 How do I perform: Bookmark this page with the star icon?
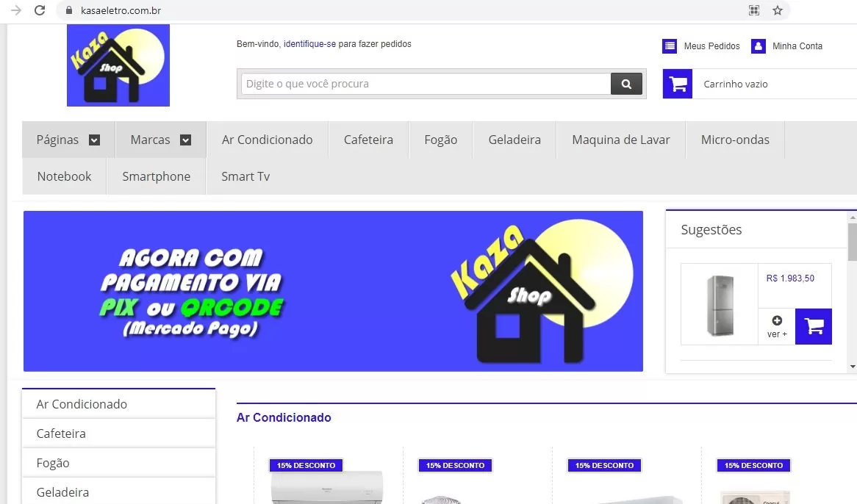pyautogui.click(x=777, y=10)
